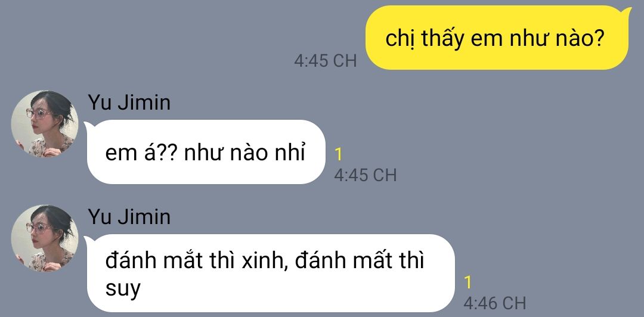The height and width of the screenshot is (317, 644).
Task: Tap the 4:46 CH timestamp
Action: coord(494,303)
